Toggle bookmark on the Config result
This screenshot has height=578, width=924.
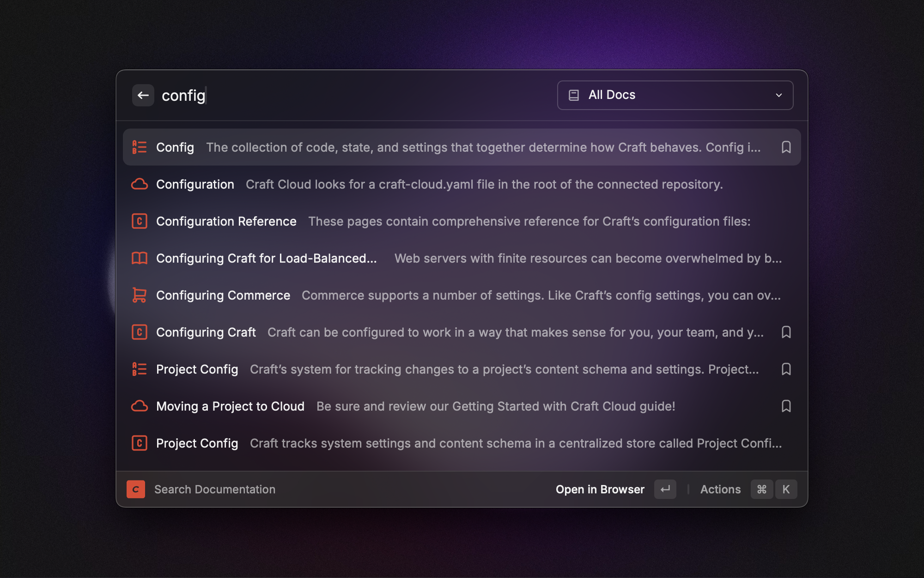coord(786,147)
